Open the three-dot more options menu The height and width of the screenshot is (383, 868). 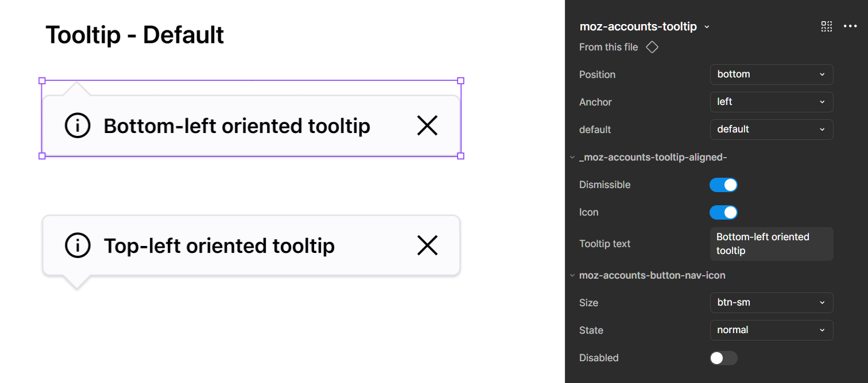[850, 26]
